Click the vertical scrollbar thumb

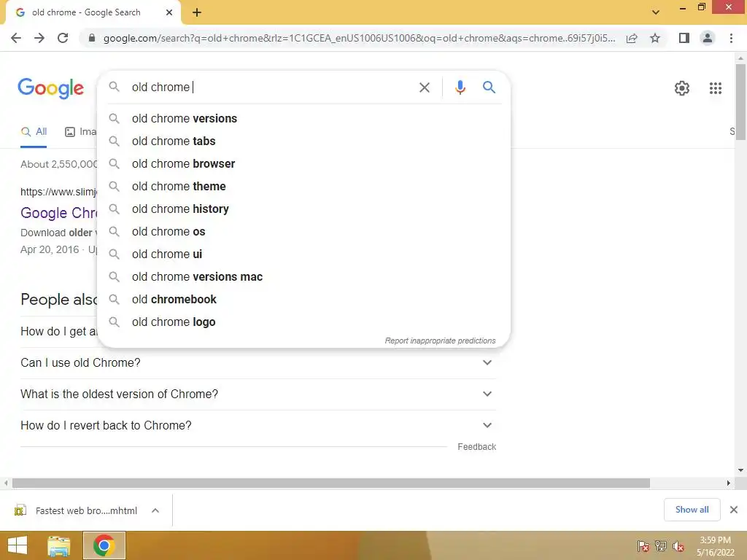(x=740, y=102)
